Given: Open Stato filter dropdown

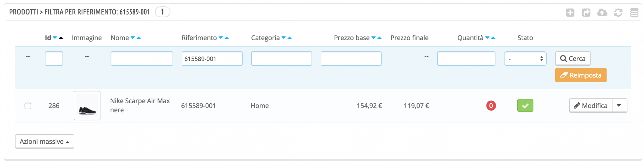Looking at the screenshot, I should click(525, 58).
